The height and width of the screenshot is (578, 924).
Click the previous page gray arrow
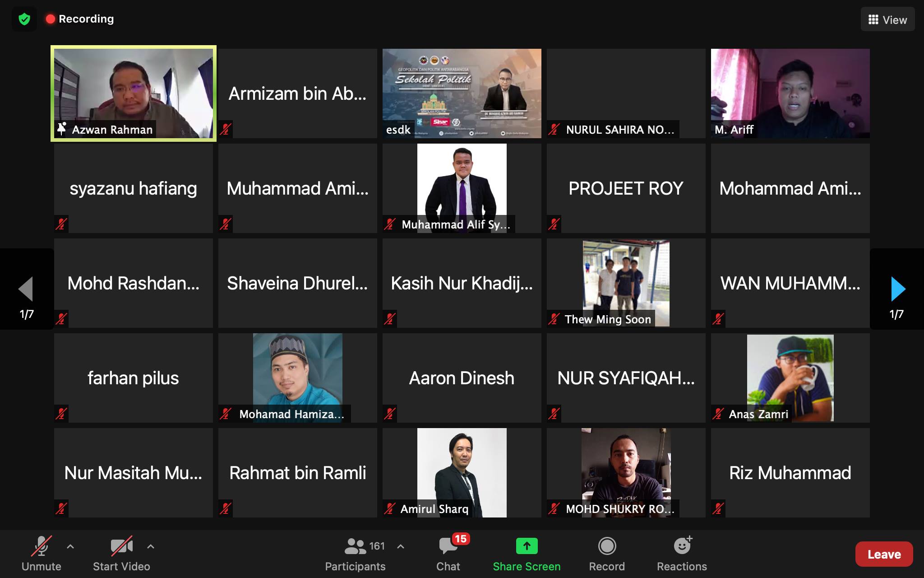tap(26, 289)
